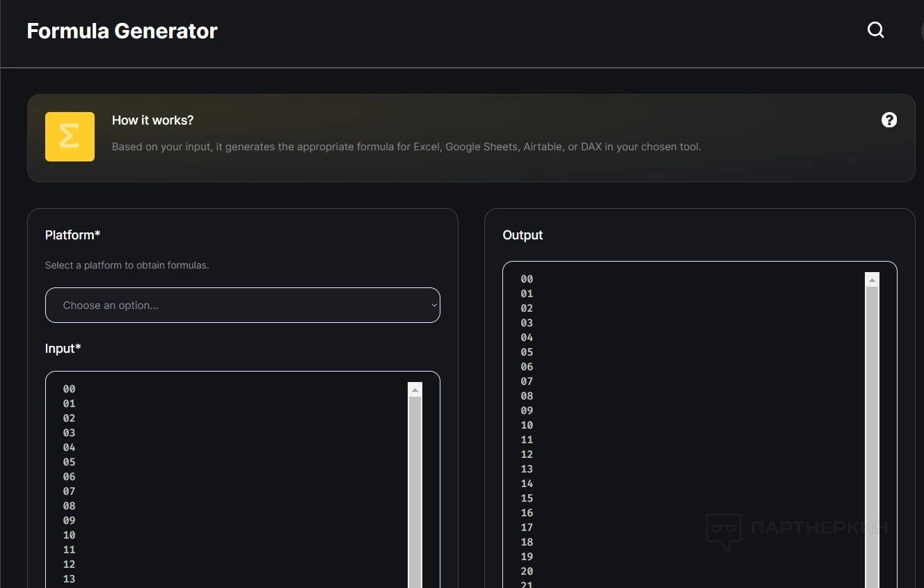
Task: Click the 'Formula Generator' page title
Action: click(122, 31)
